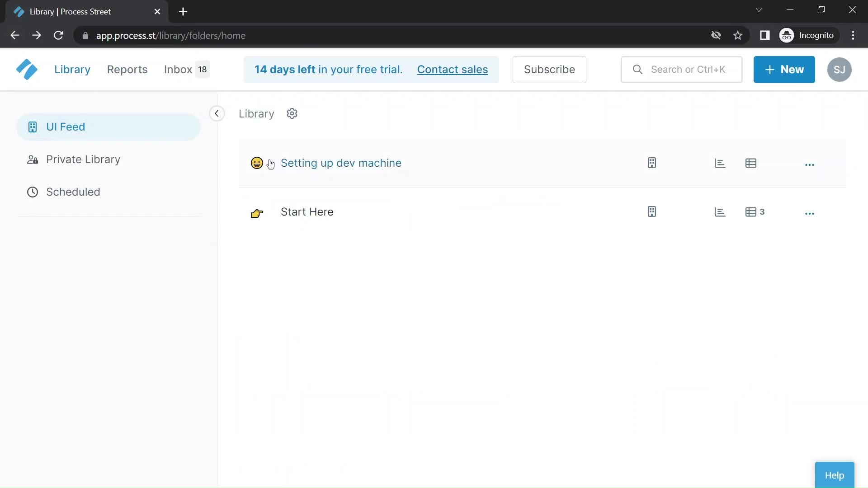Navigate to the Reports tab
The image size is (868, 488).
127,69
